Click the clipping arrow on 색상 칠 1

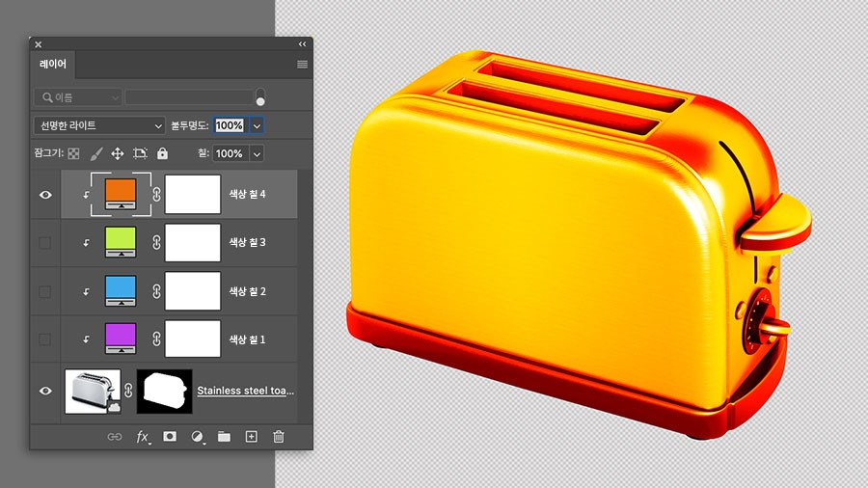click(87, 339)
